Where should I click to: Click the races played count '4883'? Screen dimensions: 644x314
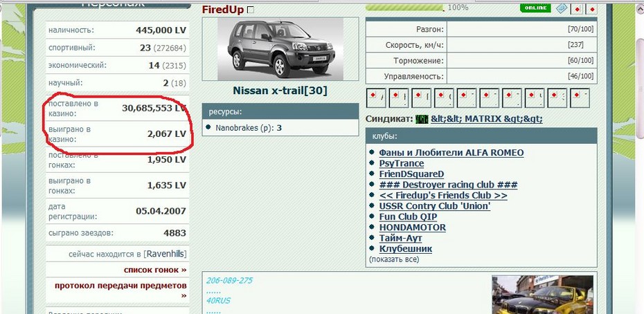(x=175, y=233)
